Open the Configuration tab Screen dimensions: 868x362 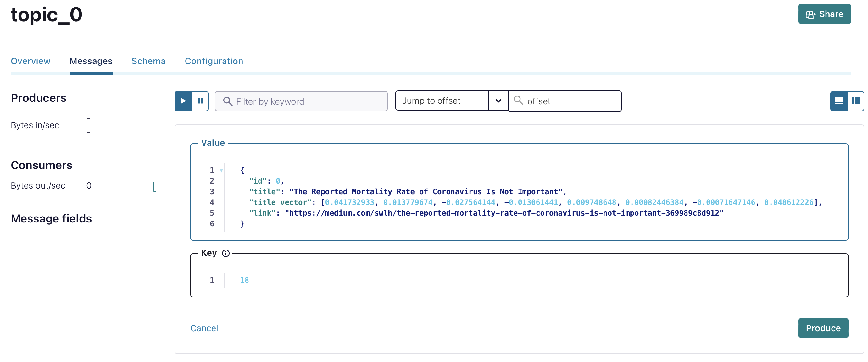point(214,61)
